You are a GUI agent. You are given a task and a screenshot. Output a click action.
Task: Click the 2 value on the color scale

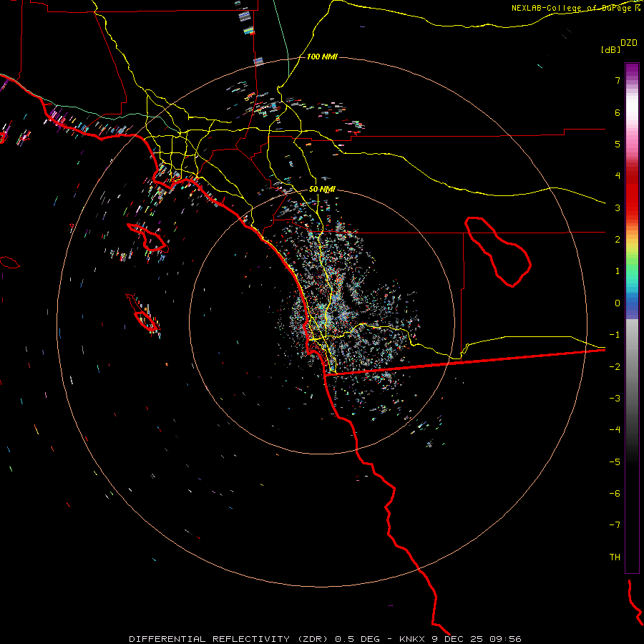pyautogui.click(x=618, y=240)
